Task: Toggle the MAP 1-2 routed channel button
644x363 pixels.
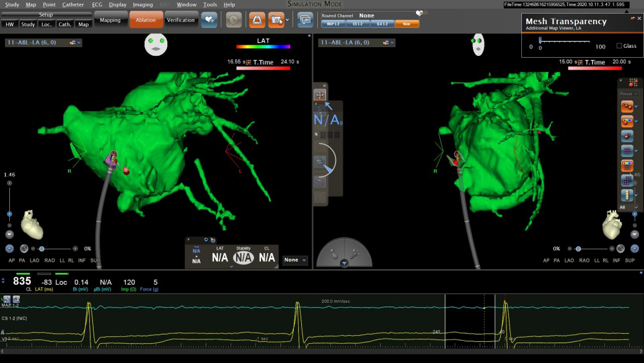Action: click(333, 24)
